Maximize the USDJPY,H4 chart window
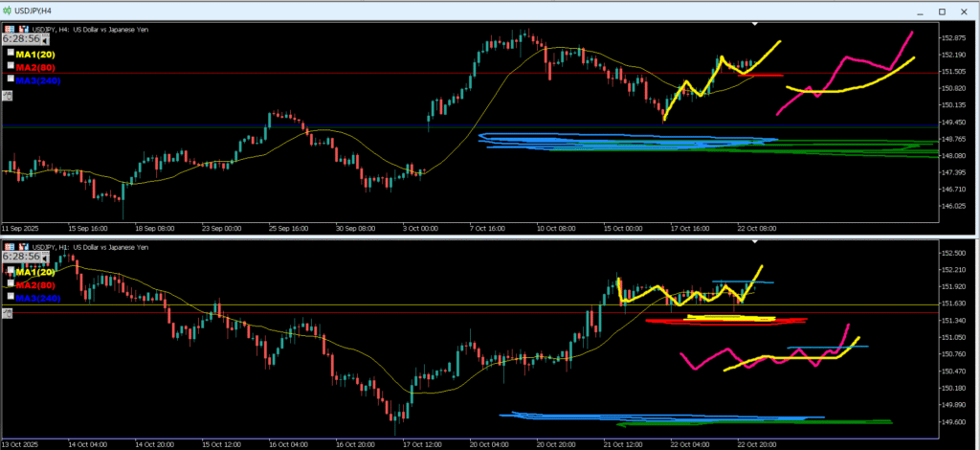This screenshot has width=980, height=450. [941, 11]
